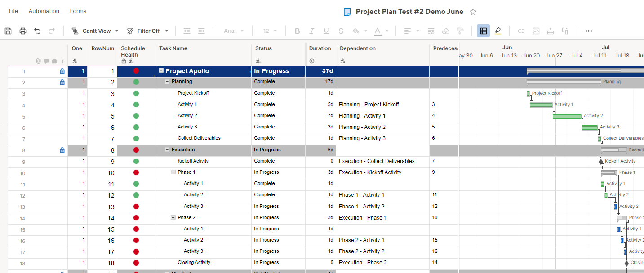Click the Task Name column header
The width and height of the screenshot is (644, 273).
point(173,48)
